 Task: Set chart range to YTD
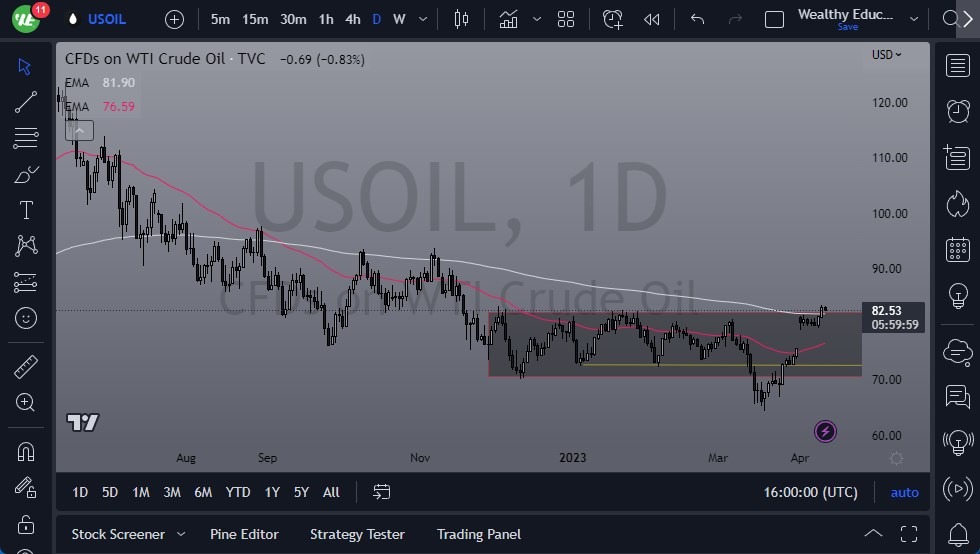pyautogui.click(x=238, y=492)
